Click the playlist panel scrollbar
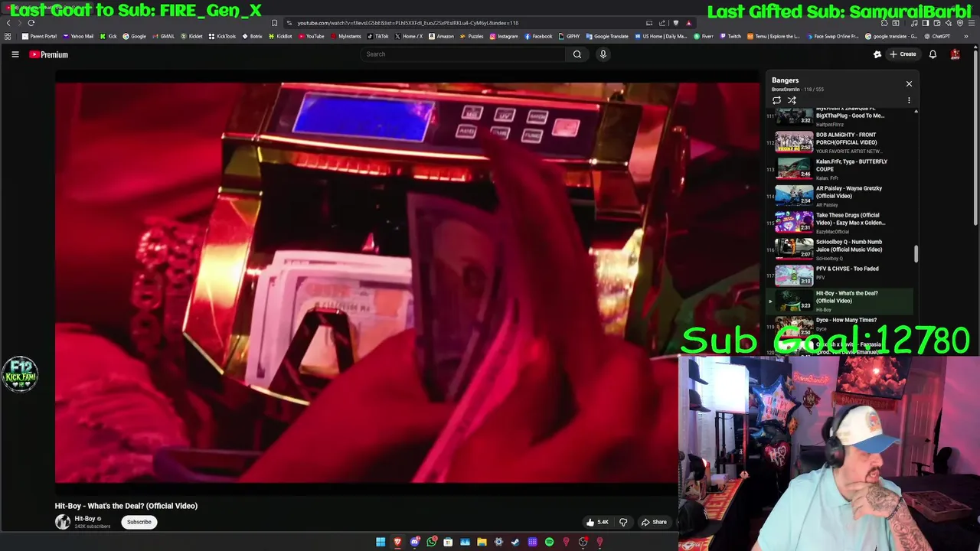Image resolution: width=980 pixels, height=551 pixels. [x=916, y=253]
